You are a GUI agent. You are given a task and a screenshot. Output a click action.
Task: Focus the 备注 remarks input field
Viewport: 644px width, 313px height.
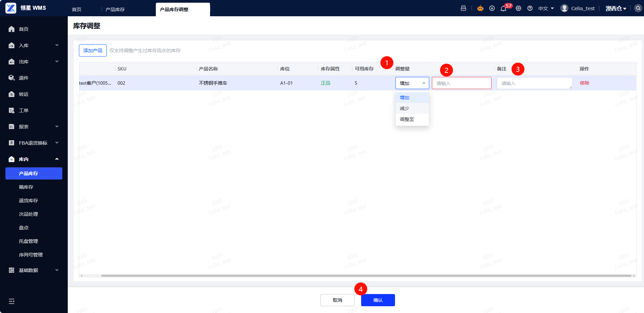coord(535,83)
